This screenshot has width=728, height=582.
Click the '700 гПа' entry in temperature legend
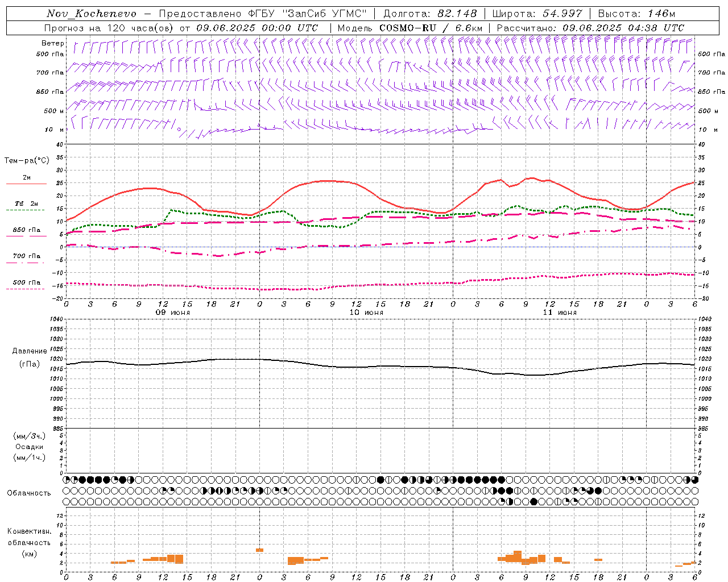(27, 256)
